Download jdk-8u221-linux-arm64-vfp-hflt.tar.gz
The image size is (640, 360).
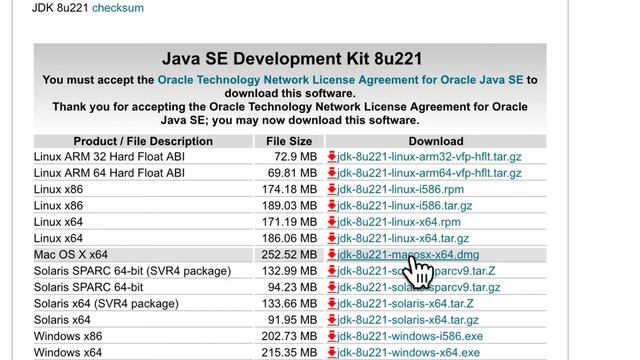(x=429, y=173)
